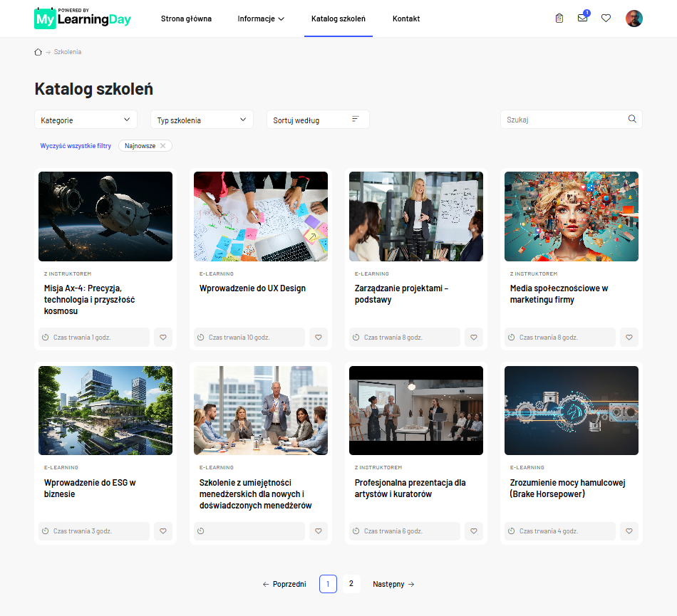Open the Sortuj według sort menu
This screenshot has width=677, height=616.
tap(318, 120)
